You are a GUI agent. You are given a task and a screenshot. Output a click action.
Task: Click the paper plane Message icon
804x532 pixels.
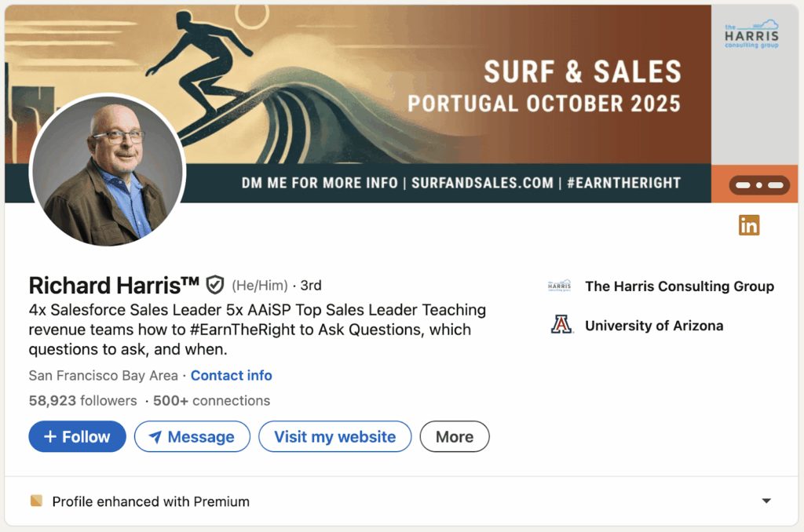click(x=155, y=437)
